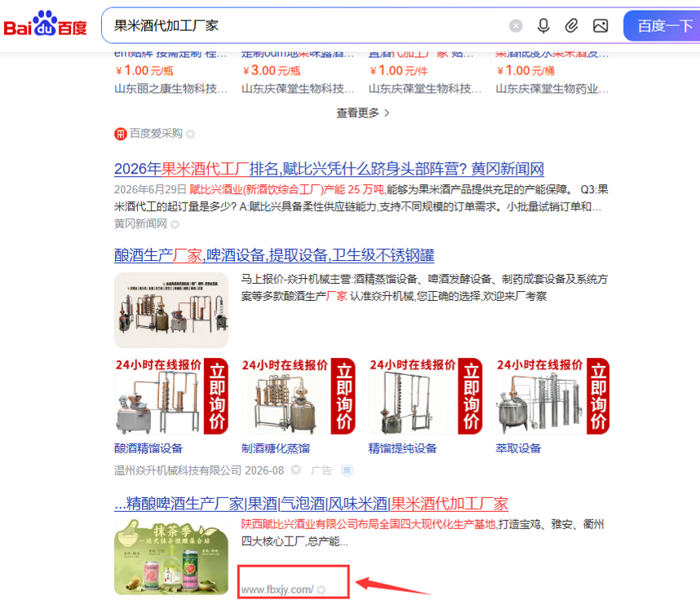This screenshot has width=700, height=600.
Task: Expand 查看更多 product listings
Action: pyautogui.click(x=362, y=112)
